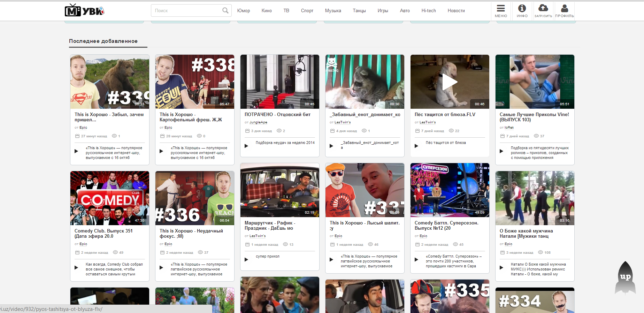Click play arrow on Comedy Баттл card
This screenshot has height=313, width=644.
click(416, 260)
